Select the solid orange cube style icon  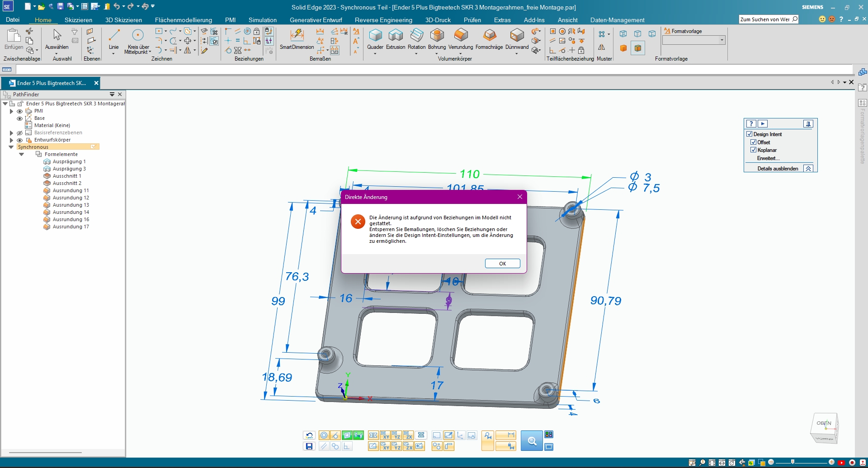tap(623, 48)
